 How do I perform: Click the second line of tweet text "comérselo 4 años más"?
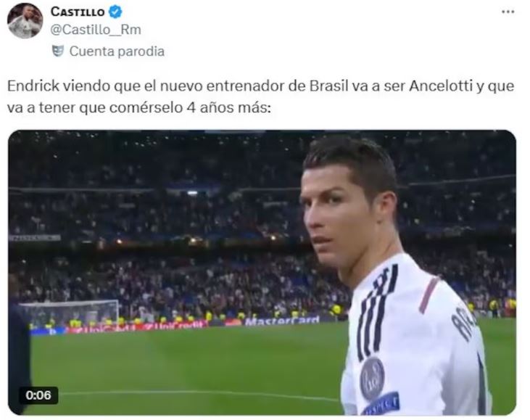[190, 107]
